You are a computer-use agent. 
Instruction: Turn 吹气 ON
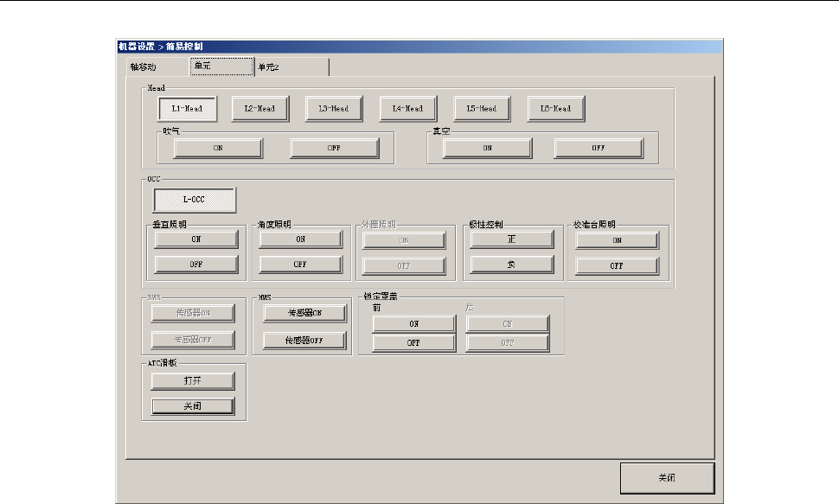218,148
